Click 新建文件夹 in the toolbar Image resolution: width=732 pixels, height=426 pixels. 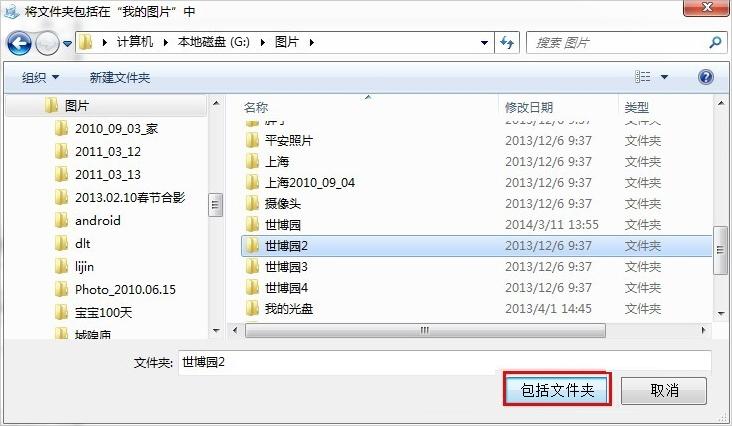point(120,77)
